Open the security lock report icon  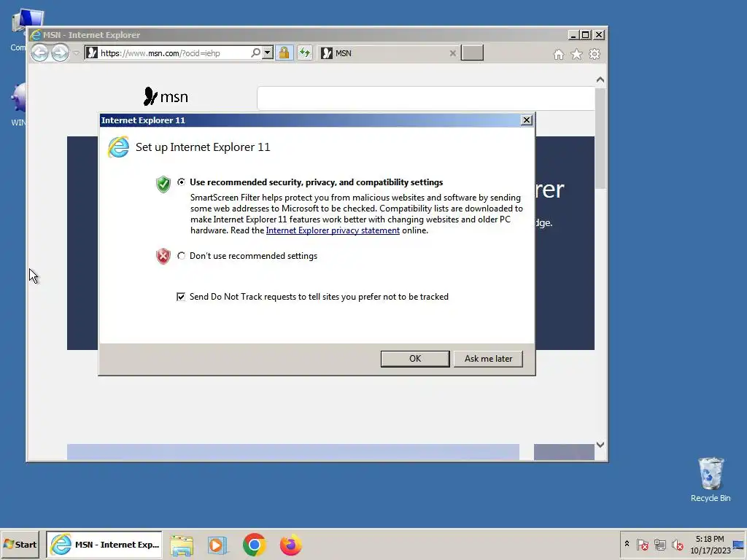point(284,52)
